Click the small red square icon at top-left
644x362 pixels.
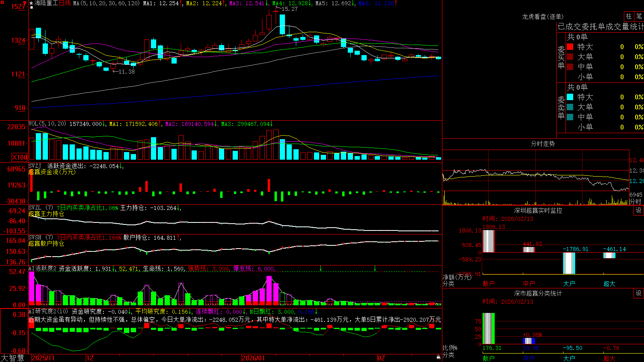tap(2, 2)
